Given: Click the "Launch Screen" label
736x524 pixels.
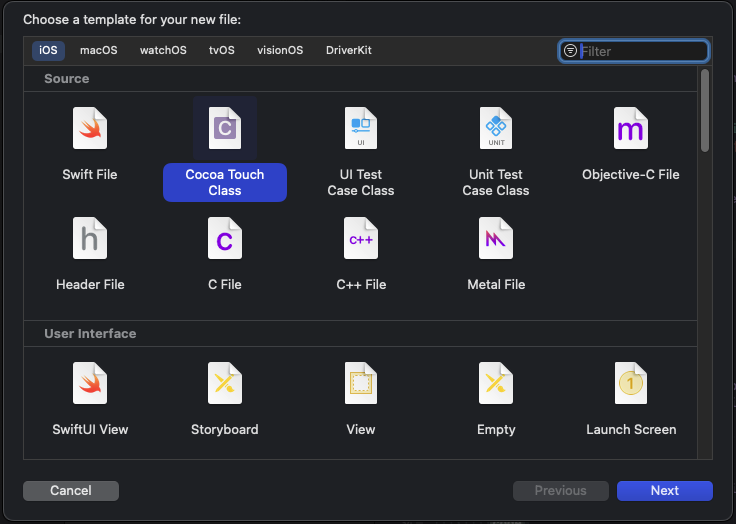Looking at the screenshot, I should coord(631,430).
